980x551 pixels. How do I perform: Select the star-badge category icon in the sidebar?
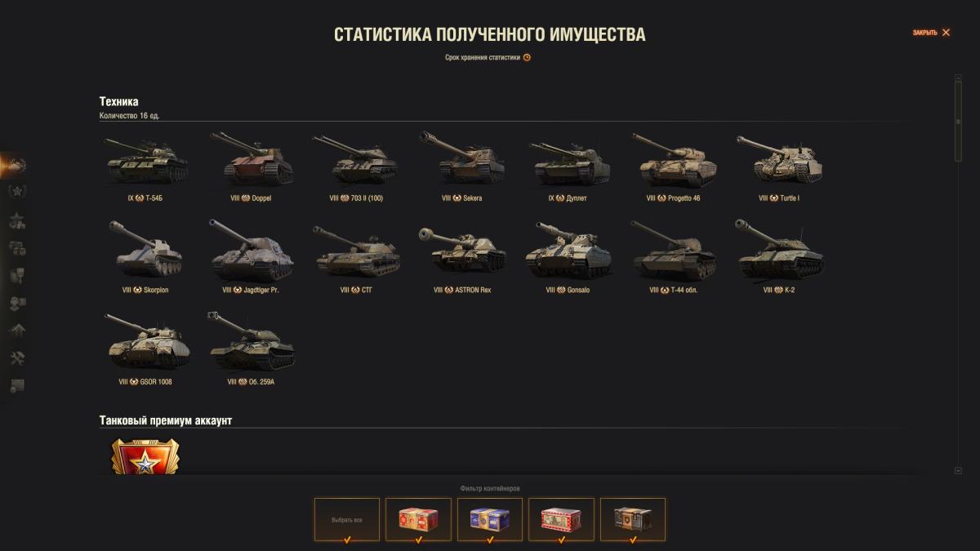tap(17, 192)
